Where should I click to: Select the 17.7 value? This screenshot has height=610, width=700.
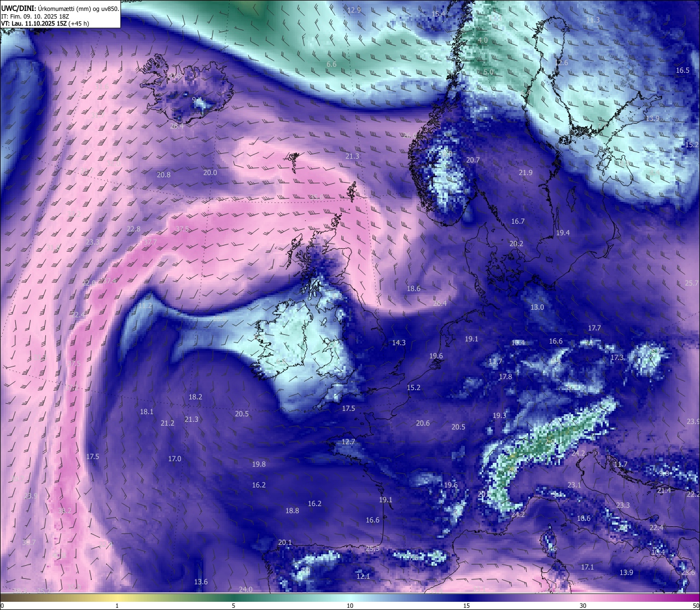(594, 328)
